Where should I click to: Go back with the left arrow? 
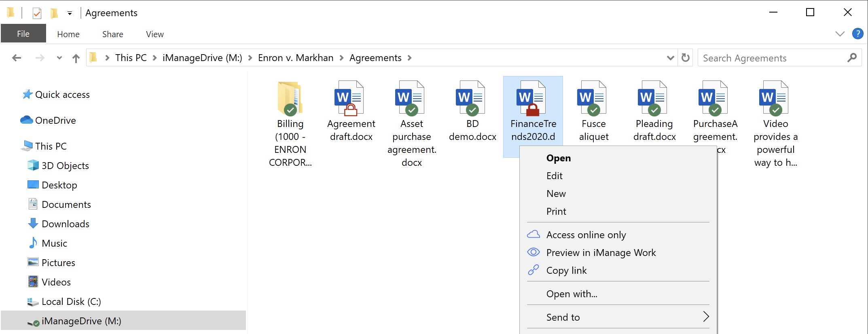pyautogui.click(x=17, y=58)
